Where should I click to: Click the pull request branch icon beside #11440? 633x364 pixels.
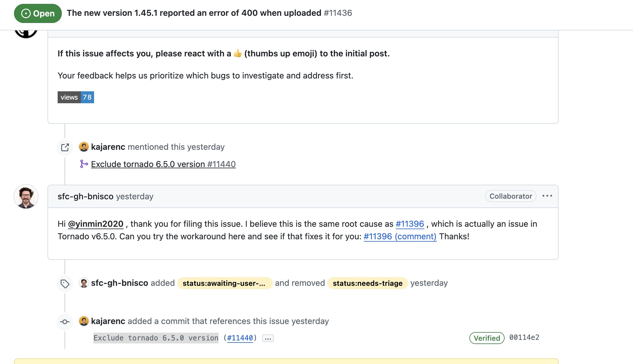84,164
